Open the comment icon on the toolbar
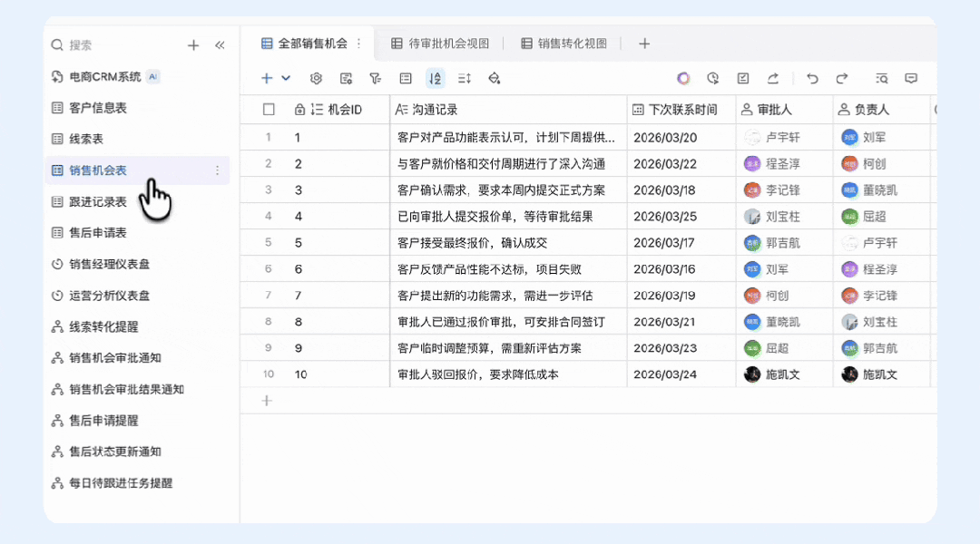This screenshot has height=544, width=980. point(910,79)
